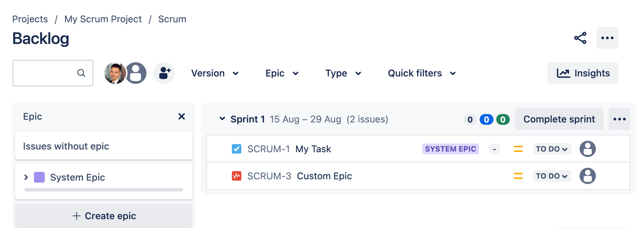Close the Epic panel
The image size is (644, 228).
pyautogui.click(x=182, y=116)
